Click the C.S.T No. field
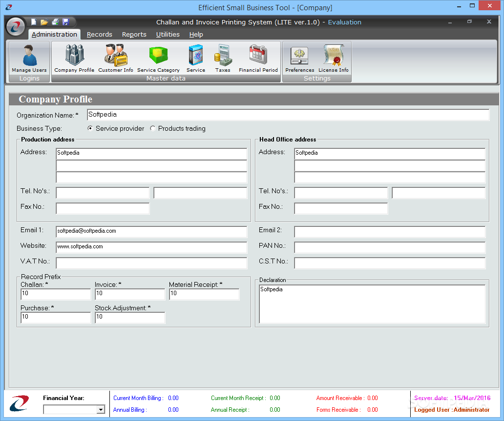The width and height of the screenshot is (504, 421). pyautogui.click(x=390, y=262)
